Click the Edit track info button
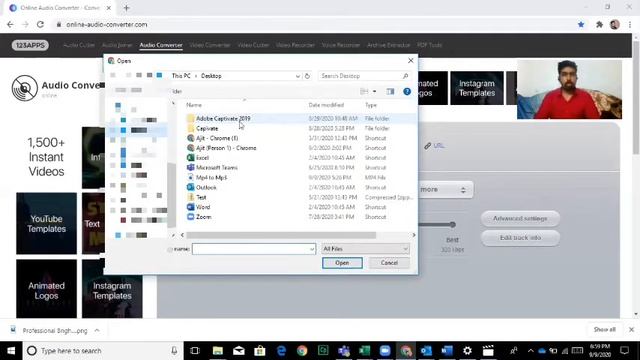This screenshot has height=360, width=640. (x=520, y=238)
